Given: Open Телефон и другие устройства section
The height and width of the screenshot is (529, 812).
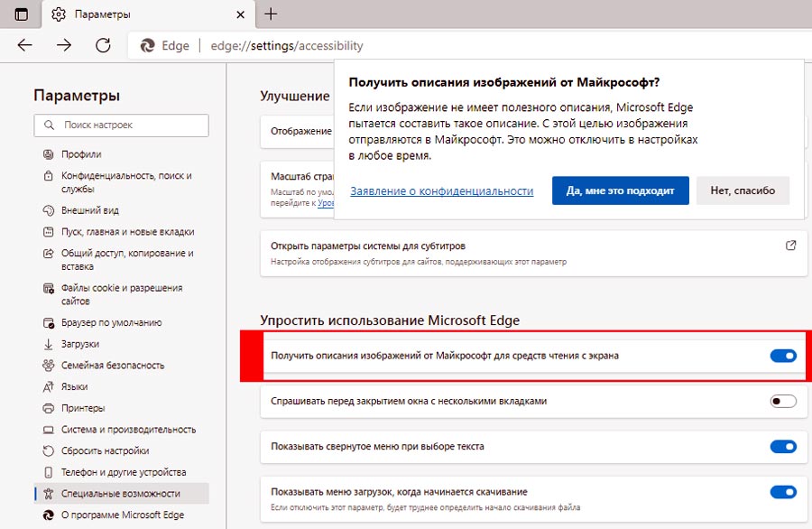Looking at the screenshot, I should pyautogui.click(x=124, y=472).
